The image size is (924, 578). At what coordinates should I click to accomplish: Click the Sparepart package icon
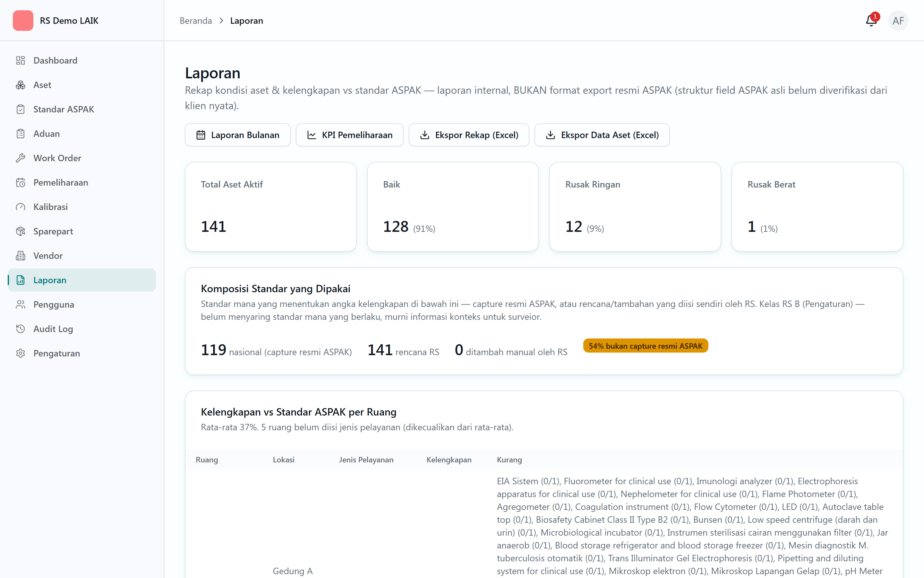pos(21,231)
